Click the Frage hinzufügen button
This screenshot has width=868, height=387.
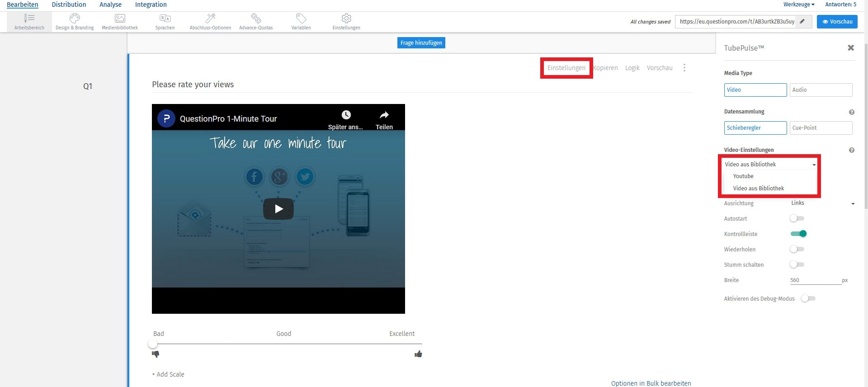pos(421,42)
